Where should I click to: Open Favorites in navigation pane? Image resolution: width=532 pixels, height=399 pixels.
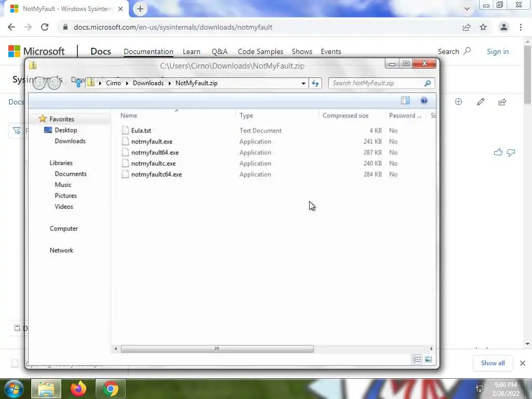pos(61,119)
